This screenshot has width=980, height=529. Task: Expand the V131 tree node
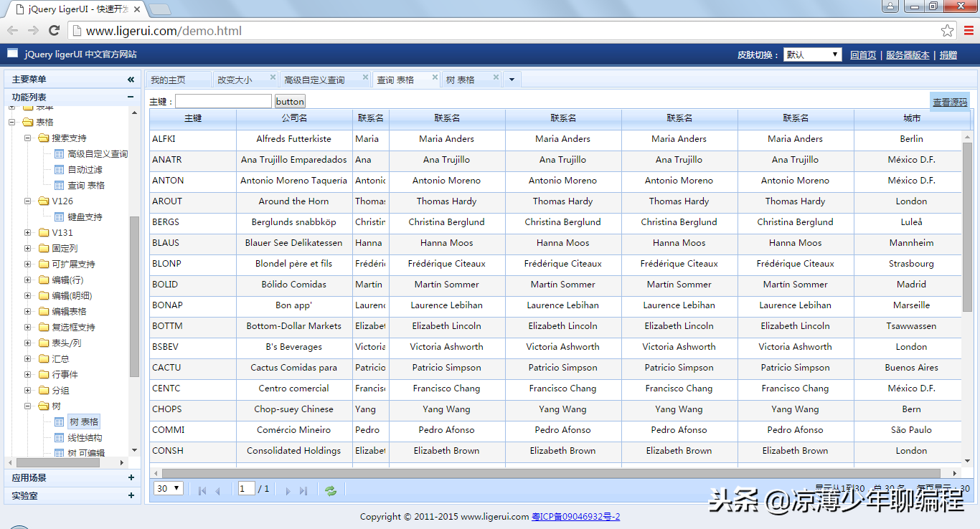(x=28, y=233)
